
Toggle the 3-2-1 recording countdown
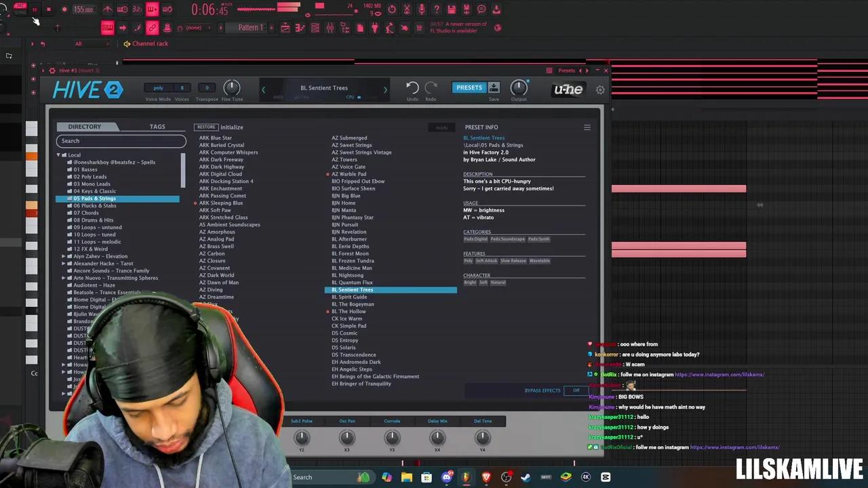(x=137, y=9)
